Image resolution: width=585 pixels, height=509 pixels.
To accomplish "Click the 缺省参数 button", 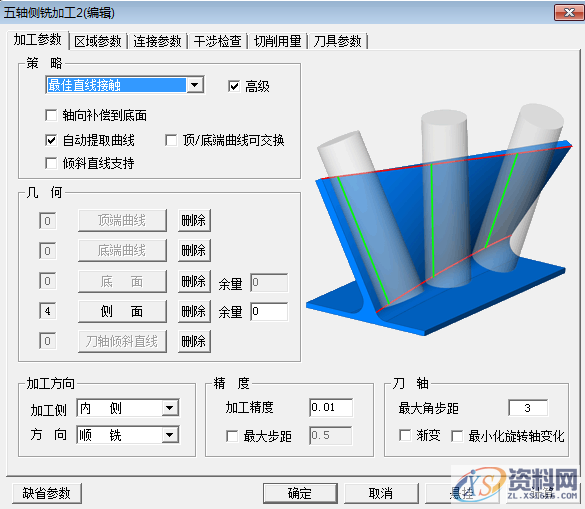I will coord(47,493).
